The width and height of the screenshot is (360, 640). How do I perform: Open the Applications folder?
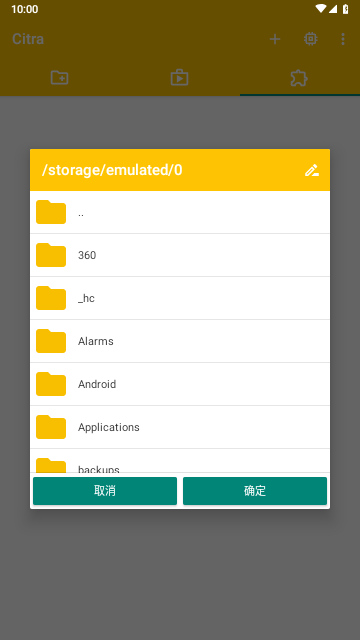point(180,427)
